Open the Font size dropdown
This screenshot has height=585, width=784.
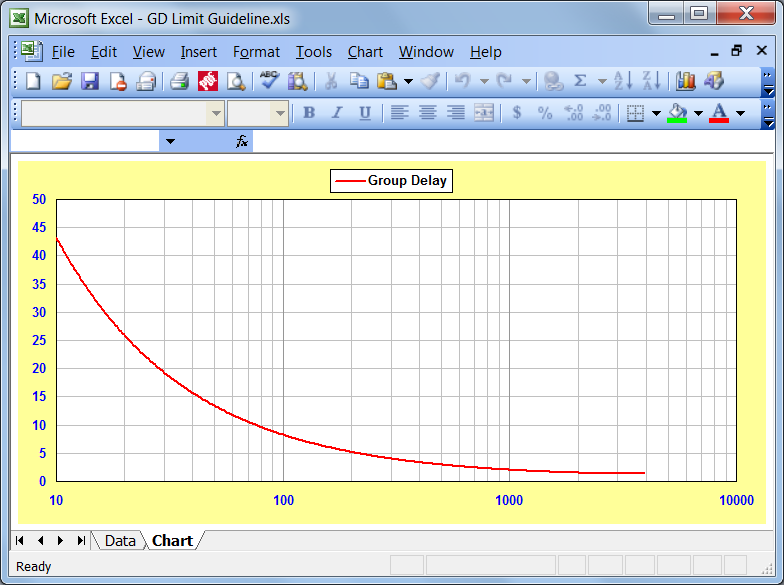[x=280, y=114]
